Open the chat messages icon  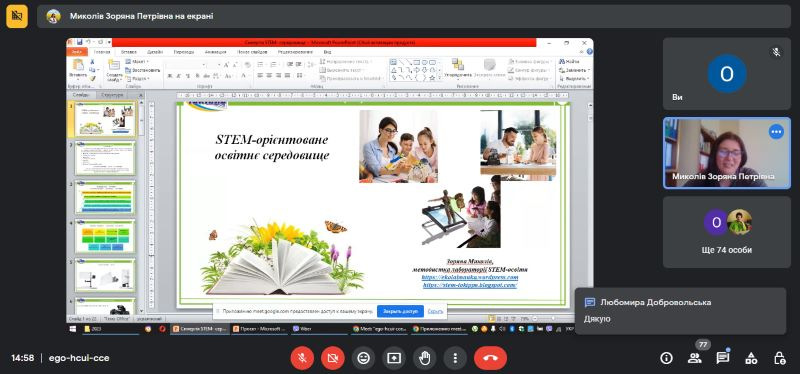click(x=722, y=358)
